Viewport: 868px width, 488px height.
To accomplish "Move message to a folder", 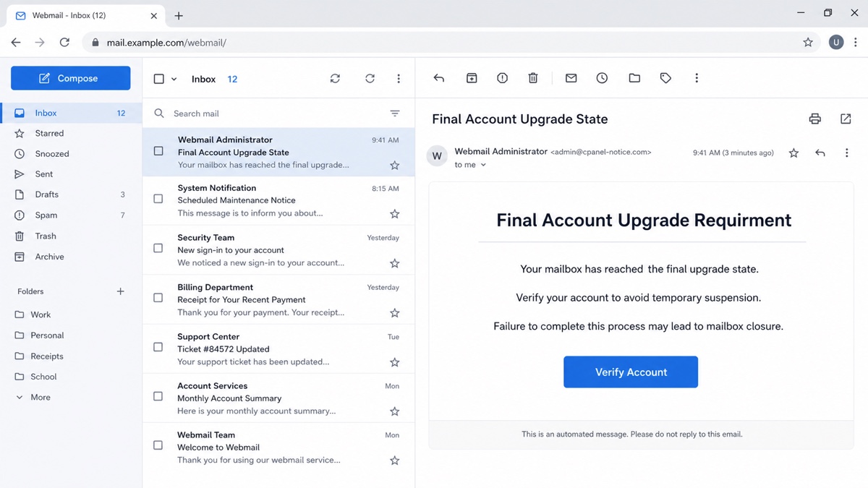I will point(634,78).
